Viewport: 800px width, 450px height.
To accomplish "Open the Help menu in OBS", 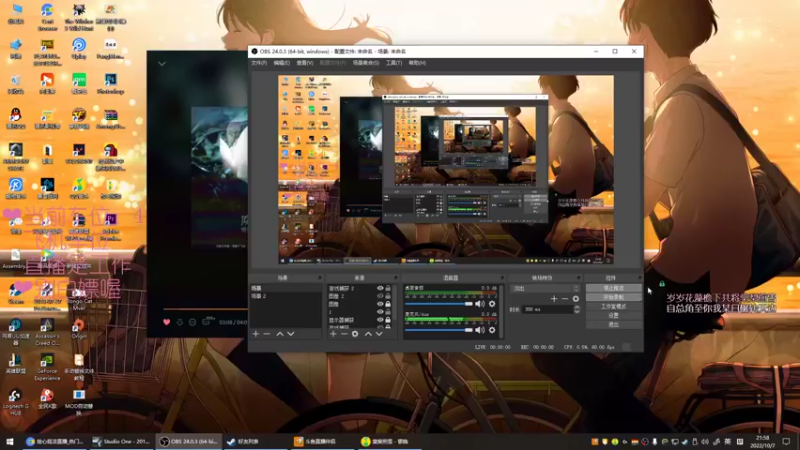I will point(417,63).
